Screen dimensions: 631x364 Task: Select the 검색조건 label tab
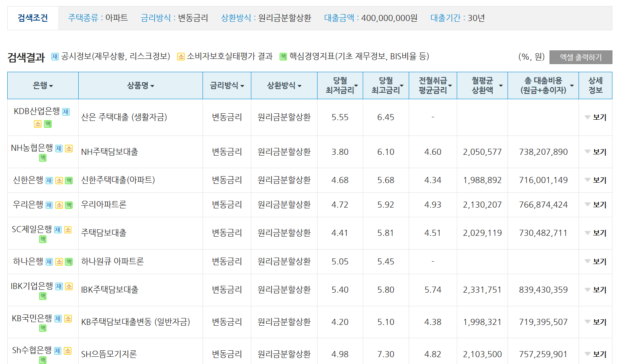tap(33, 18)
